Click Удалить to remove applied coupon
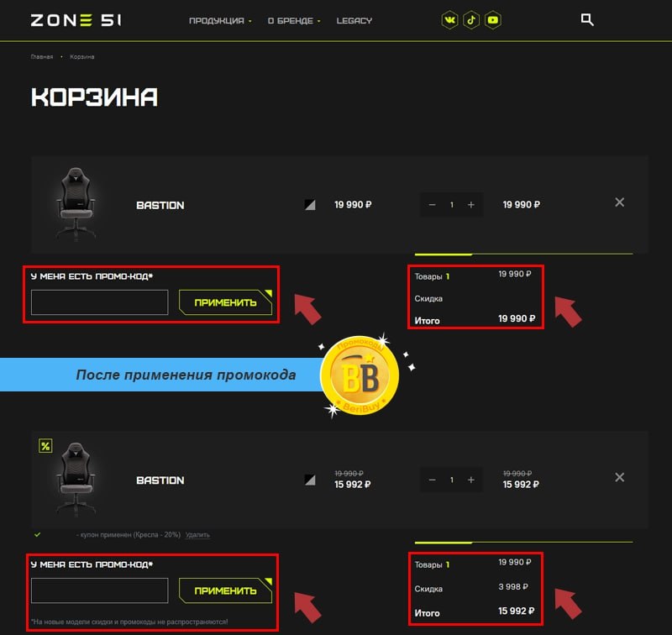Screen dimensions: 672x635 click(197, 535)
